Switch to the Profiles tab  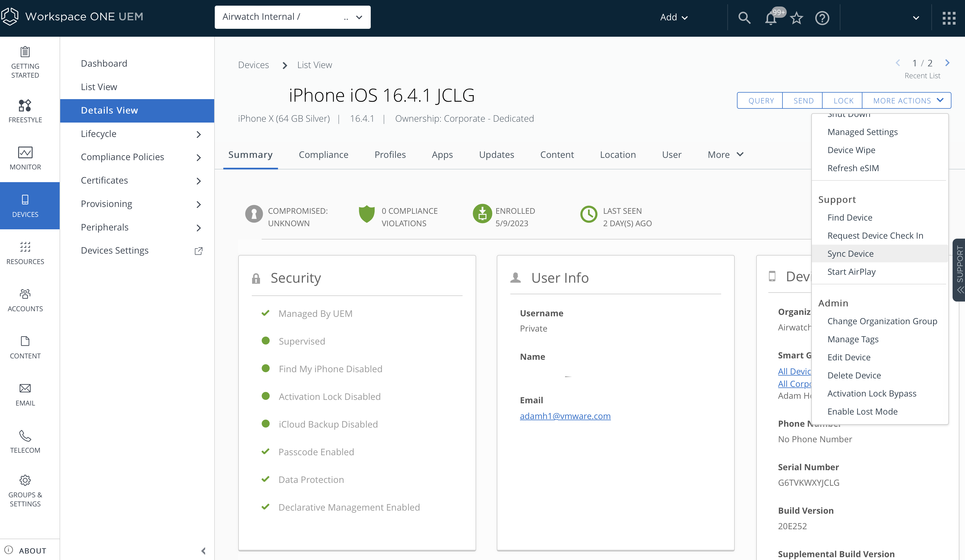[390, 155]
